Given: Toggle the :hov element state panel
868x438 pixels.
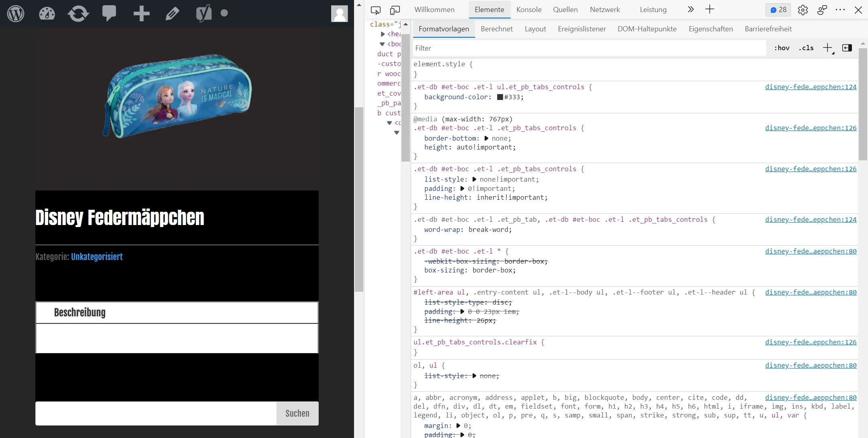Looking at the screenshot, I should 782,48.
